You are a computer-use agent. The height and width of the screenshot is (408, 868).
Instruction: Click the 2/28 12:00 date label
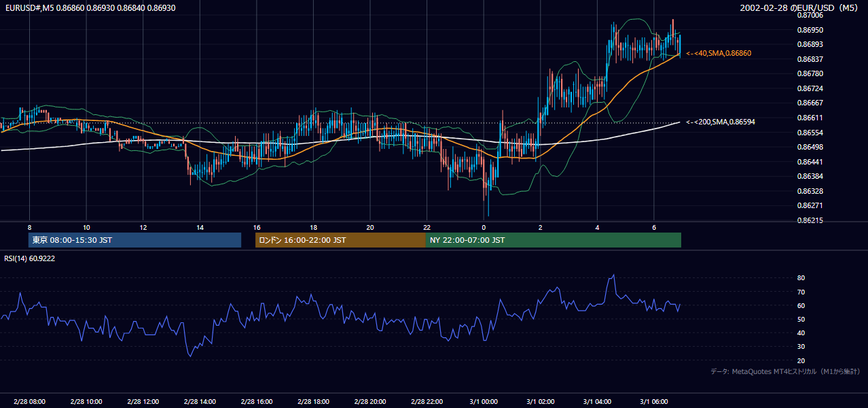(143, 401)
